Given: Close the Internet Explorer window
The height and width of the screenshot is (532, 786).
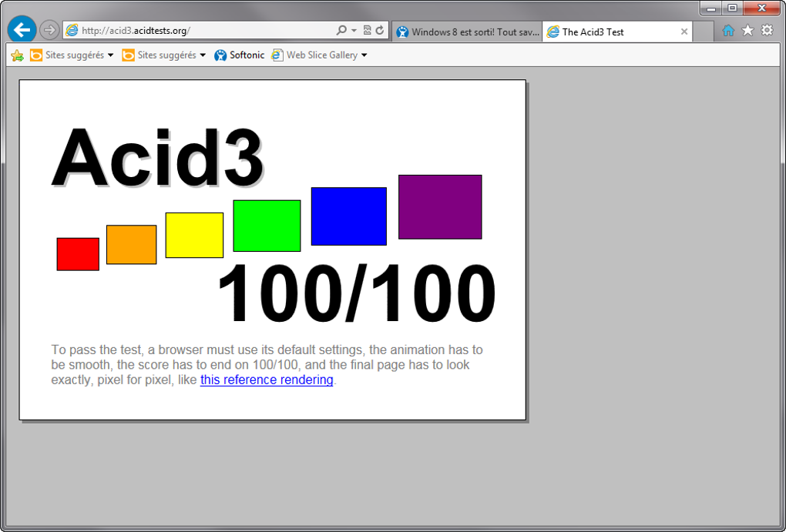Looking at the screenshot, I should pyautogui.click(x=761, y=8).
